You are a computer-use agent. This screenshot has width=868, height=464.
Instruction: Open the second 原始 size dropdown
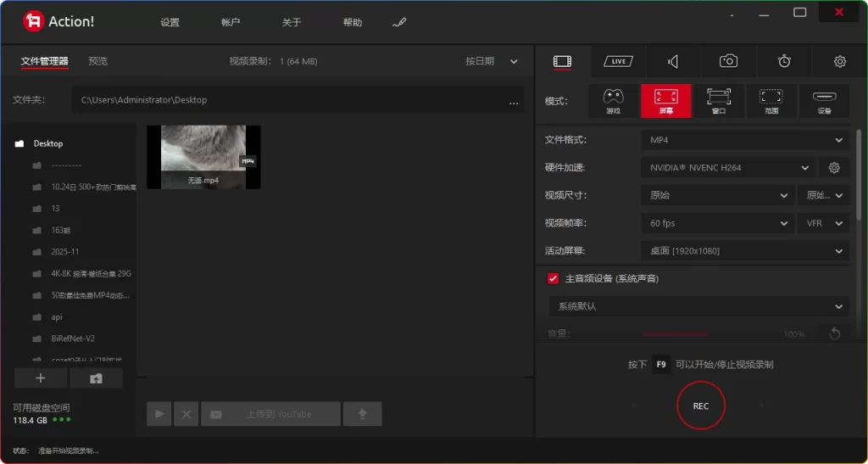[x=823, y=195]
